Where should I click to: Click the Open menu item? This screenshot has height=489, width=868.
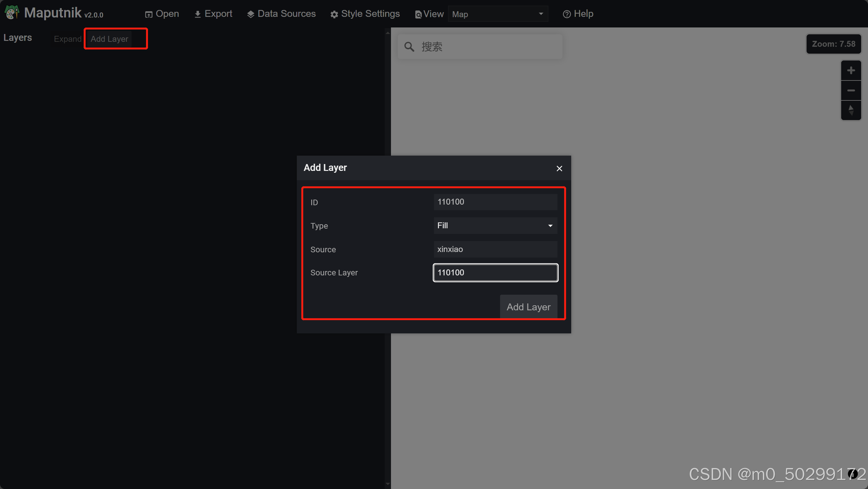[162, 14]
